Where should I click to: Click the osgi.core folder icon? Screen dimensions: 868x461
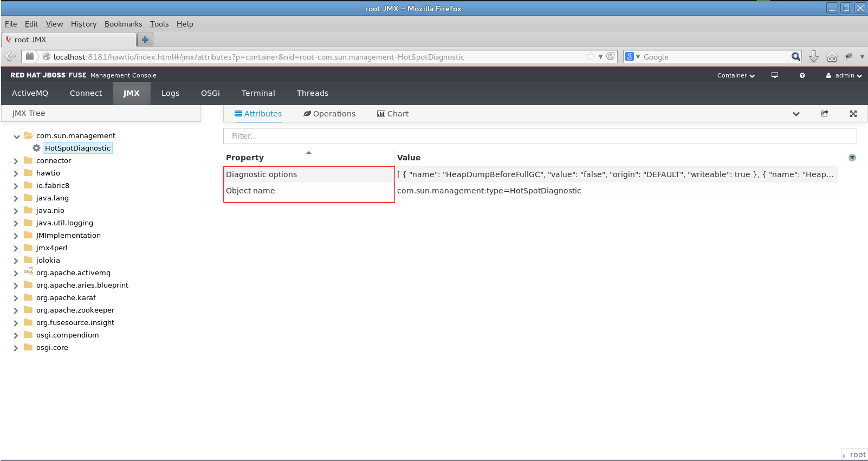coord(28,347)
